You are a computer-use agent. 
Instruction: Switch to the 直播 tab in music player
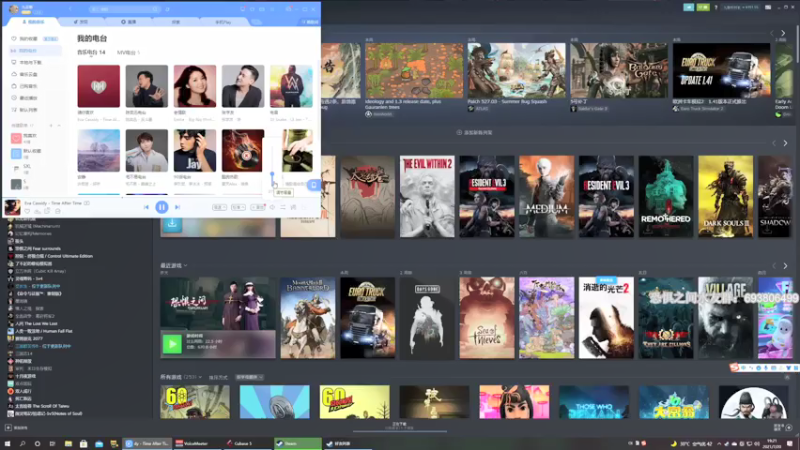(x=129, y=22)
